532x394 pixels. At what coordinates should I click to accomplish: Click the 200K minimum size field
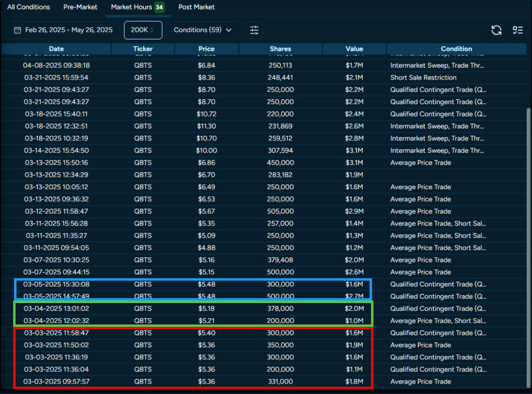(143, 30)
